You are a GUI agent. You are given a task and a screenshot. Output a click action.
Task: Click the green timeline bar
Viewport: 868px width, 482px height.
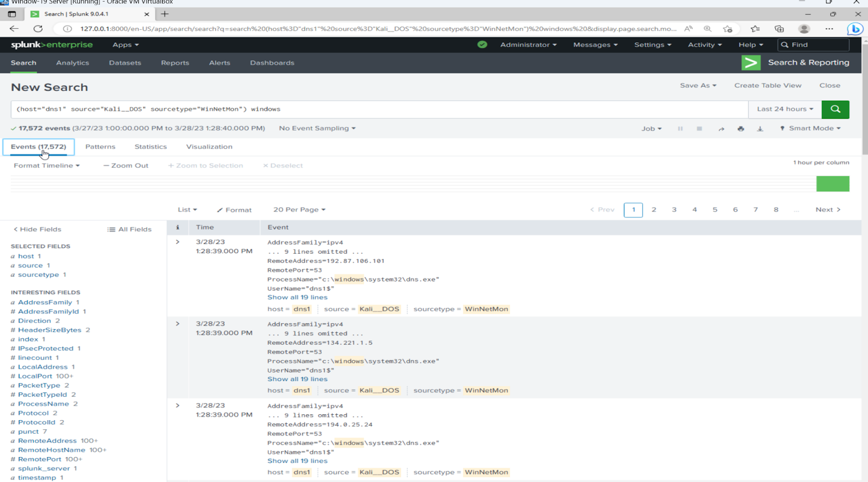pos(833,184)
